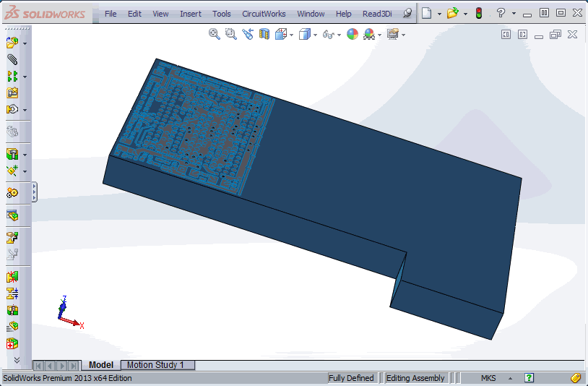Open the Read3Di menu
The width and height of the screenshot is (588, 386).
(377, 14)
